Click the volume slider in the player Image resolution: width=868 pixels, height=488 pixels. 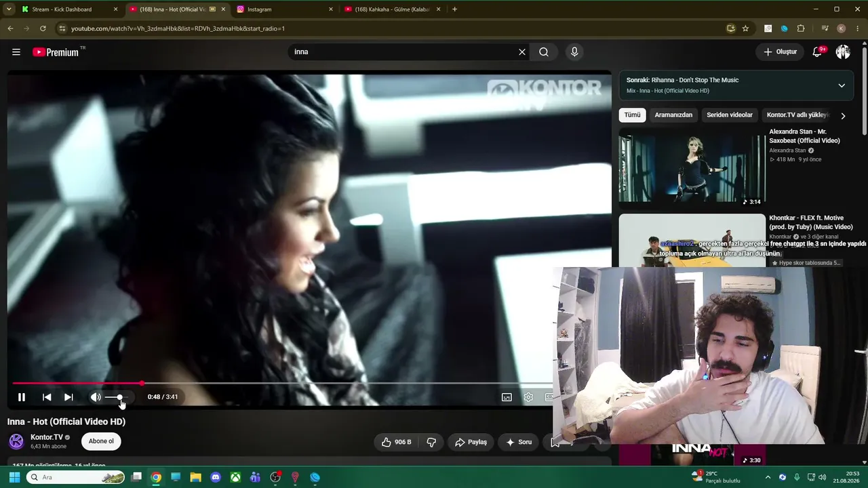coord(116,397)
